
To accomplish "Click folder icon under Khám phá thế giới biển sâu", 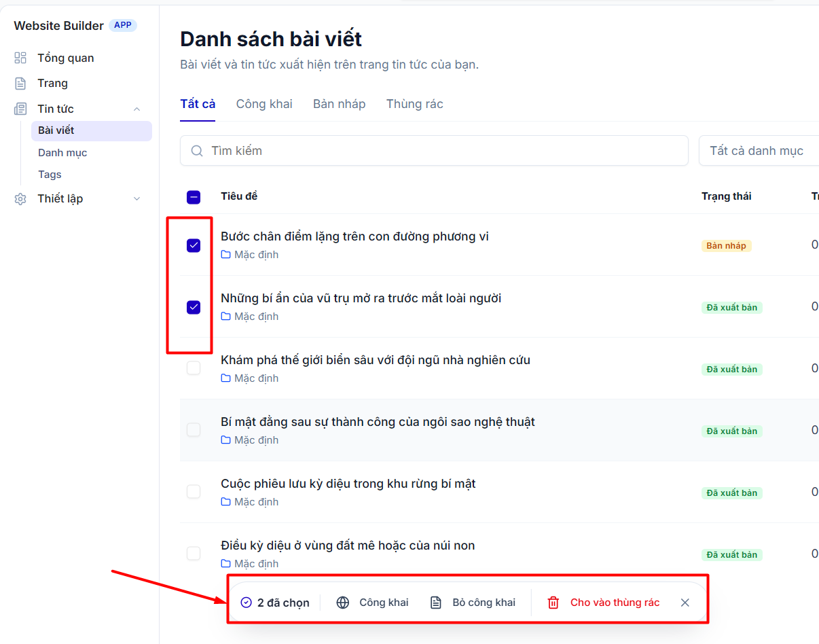I will [226, 378].
